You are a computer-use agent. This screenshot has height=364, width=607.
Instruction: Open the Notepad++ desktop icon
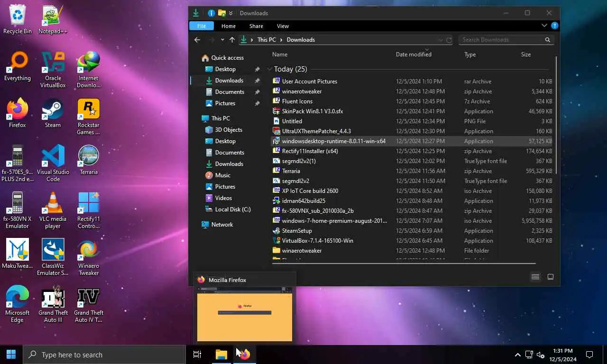pyautogui.click(x=53, y=20)
